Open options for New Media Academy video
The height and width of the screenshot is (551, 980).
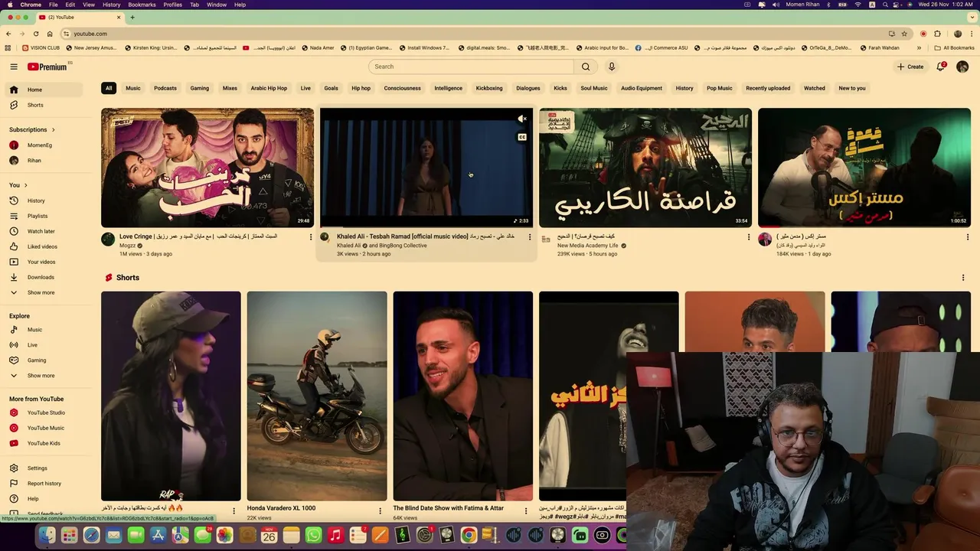tap(749, 237)
